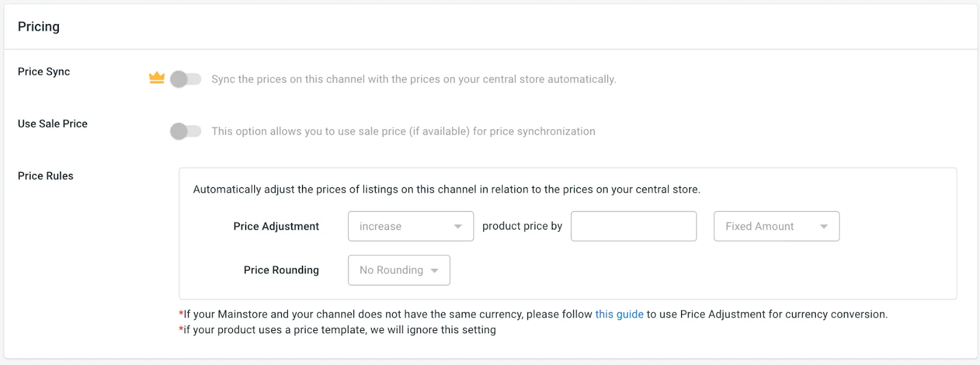
Task: Turn on the Use Sale Price switch
Action: coord(186,131)
